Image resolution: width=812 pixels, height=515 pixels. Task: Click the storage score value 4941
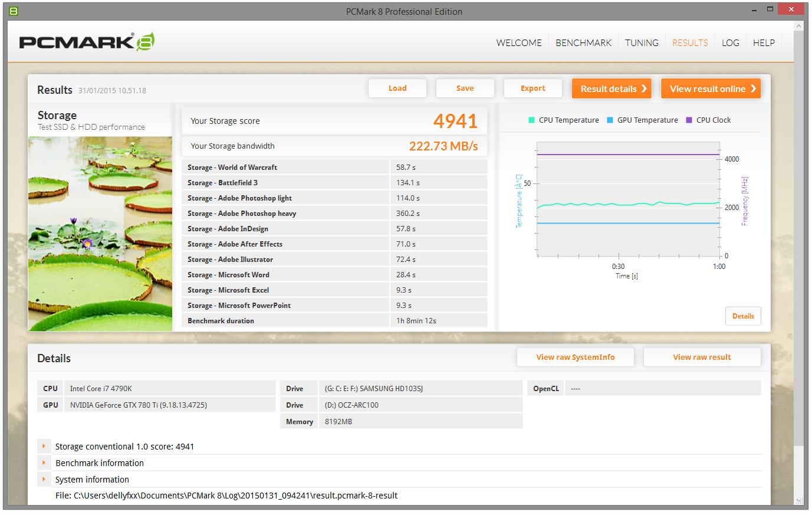tap(455, 121)
